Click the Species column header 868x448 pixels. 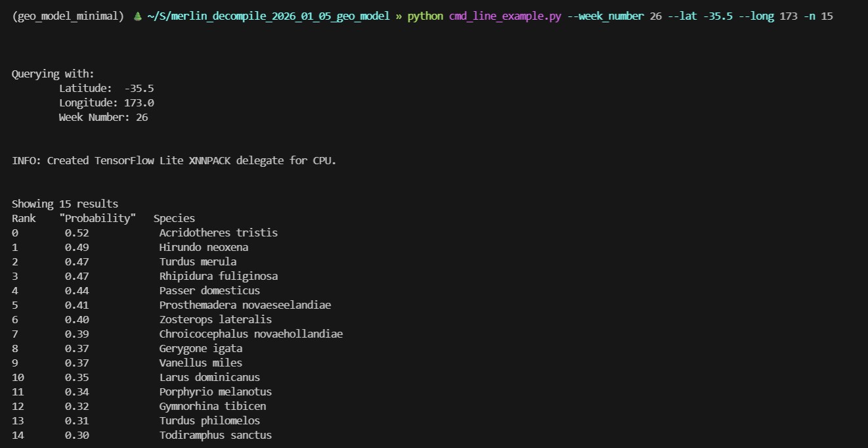point(174,218)
